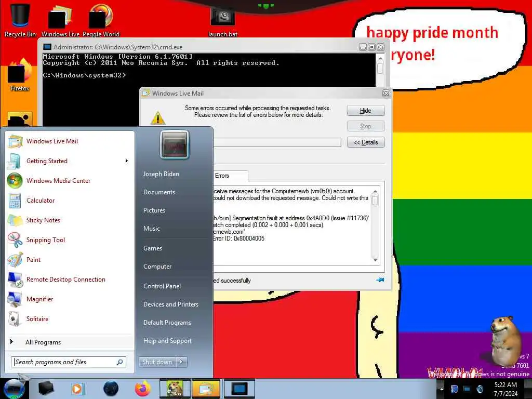Expand the Getting Started submenu arrow
This screenshot has height=399, width=532.
tap(127, 161)
